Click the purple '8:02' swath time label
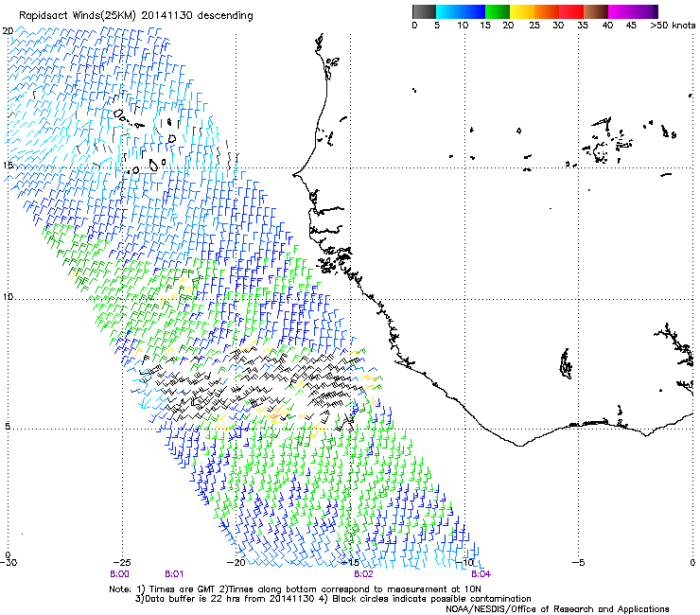This screenshot has width=700, height=615. click(363, 574)
